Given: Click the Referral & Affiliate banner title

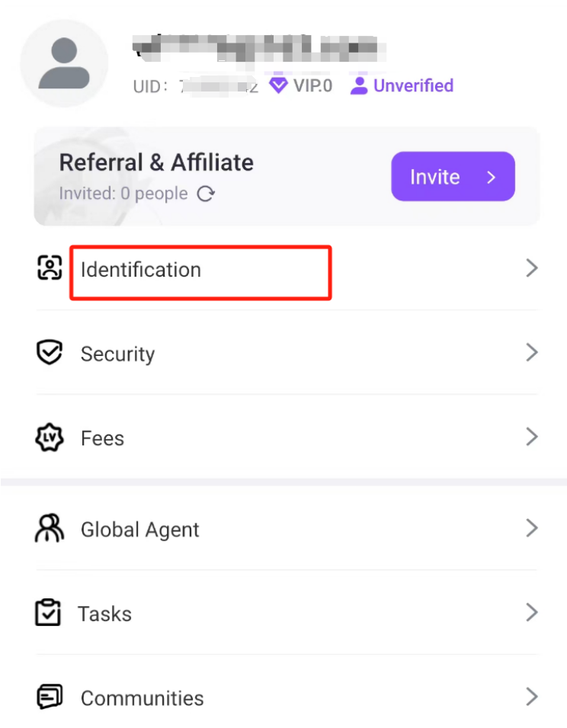Looking at the screenshot, I should (x=156, y=162).
